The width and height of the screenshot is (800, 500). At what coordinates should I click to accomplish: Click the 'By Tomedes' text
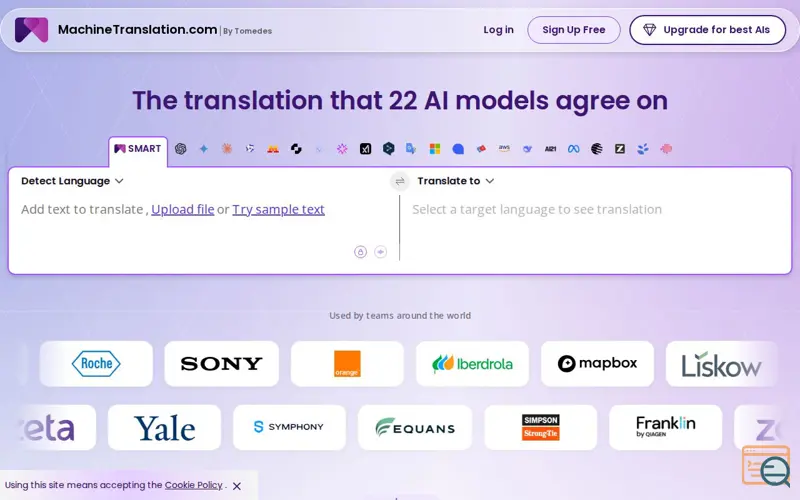(247, 31)
